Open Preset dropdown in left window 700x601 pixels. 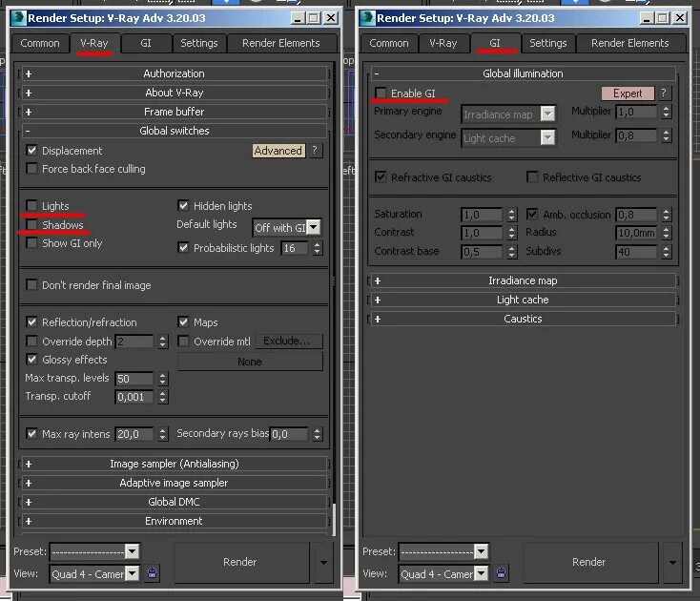coord(132,552)
